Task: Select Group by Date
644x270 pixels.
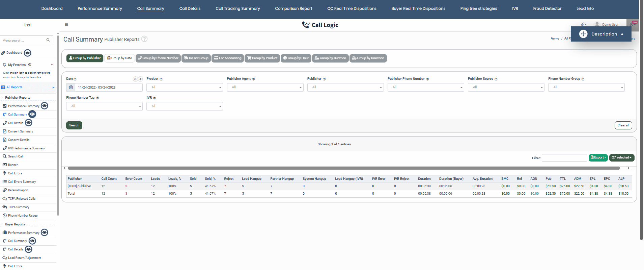Action: pos(119,58)
